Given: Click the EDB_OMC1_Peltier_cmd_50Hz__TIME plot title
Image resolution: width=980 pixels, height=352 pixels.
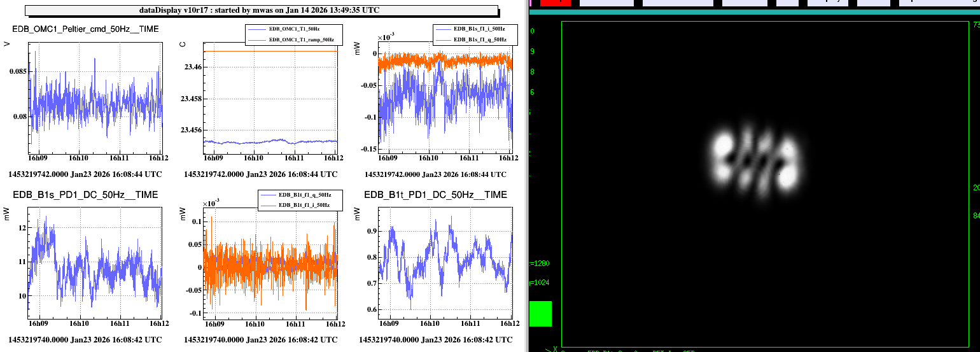Looking at the screenshot, I should 86,29.
